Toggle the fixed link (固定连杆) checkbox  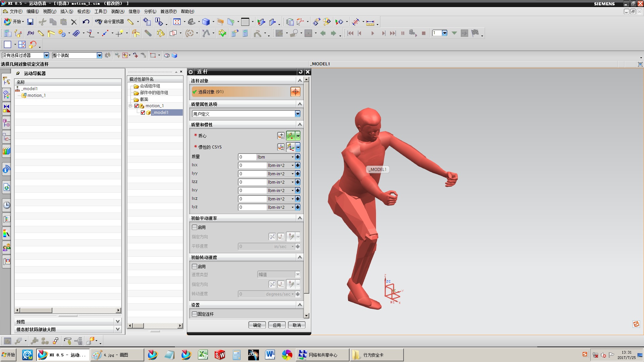(x=194, y=314)
